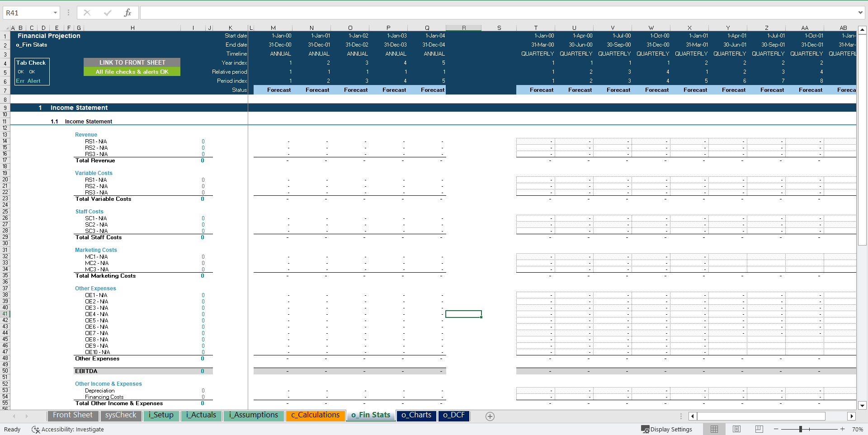Viewport: 868px width, 435px height.
Task: Open the Display Settings menu
Action: tap(666, 429)
